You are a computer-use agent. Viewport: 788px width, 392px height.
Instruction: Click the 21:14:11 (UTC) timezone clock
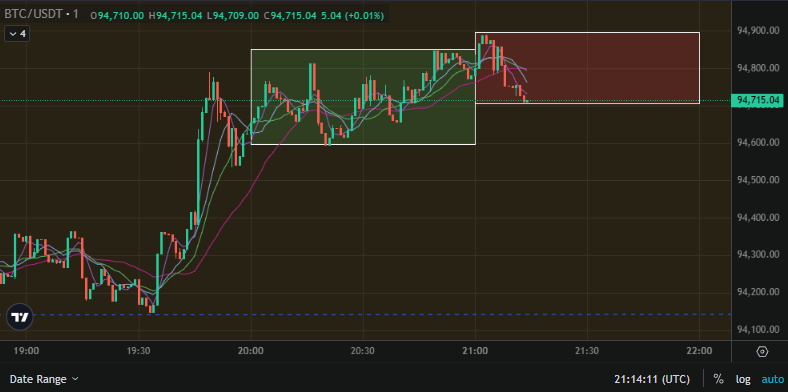click(652, 379)
